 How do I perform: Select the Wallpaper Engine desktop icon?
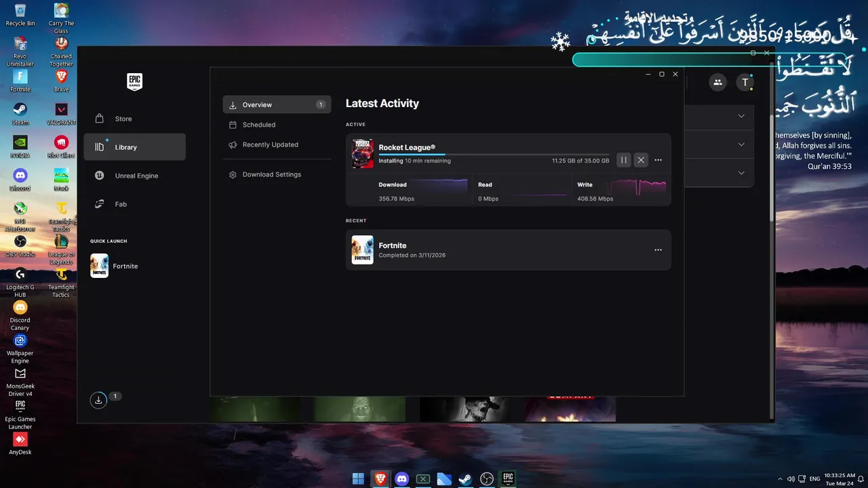[x=20, y=348]
